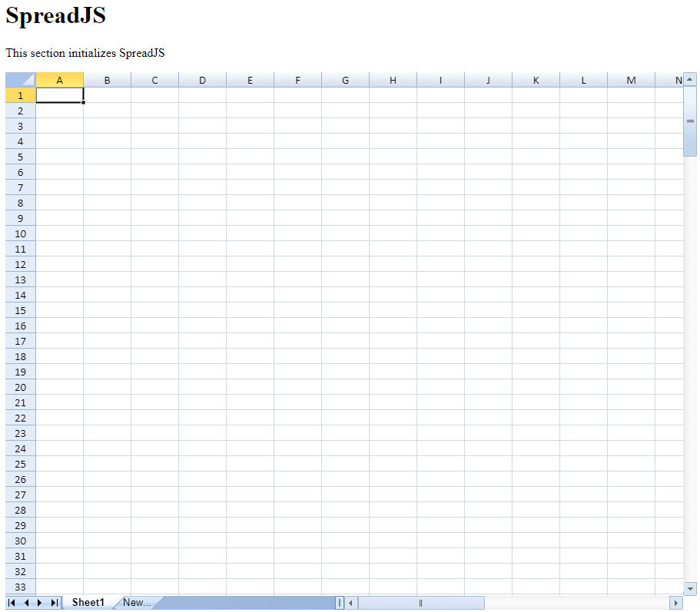Viewport: 700px width, 612px height.
Task: Select column I header
Action: point(440,81)
